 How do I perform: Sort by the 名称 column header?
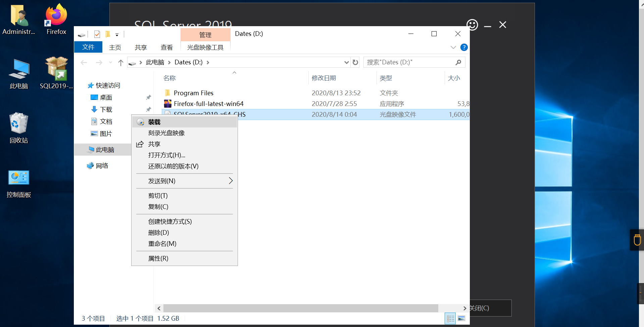[x=169, y=78]
